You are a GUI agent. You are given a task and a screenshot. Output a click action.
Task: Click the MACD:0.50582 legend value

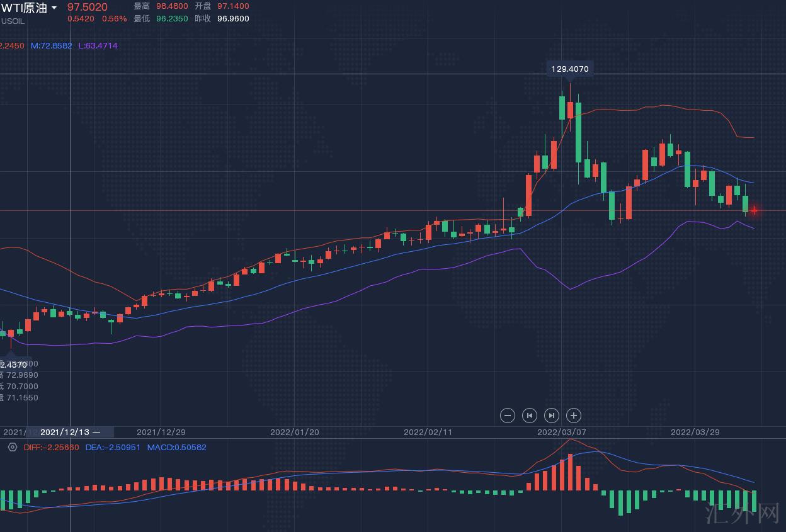pyautogui.click(x=176, y=448)
